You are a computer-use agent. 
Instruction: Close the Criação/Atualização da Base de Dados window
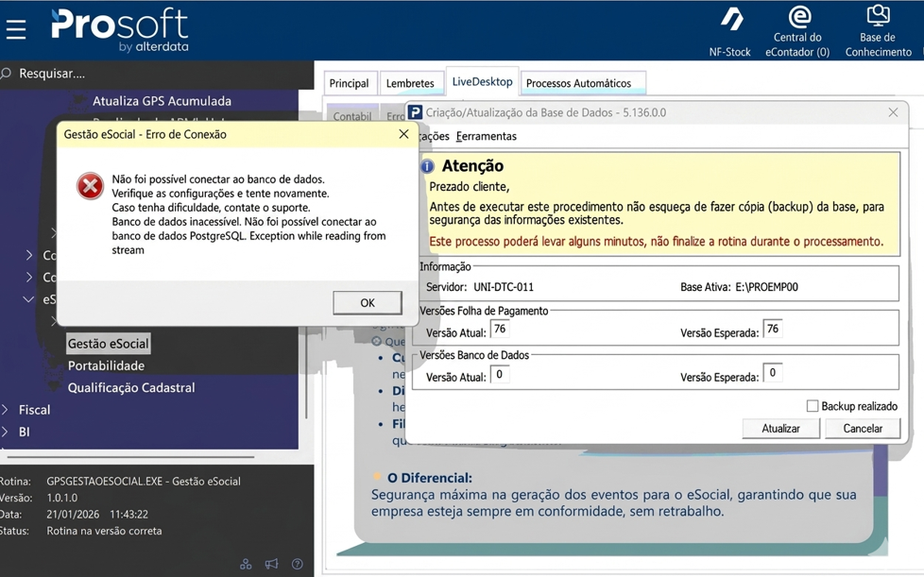pos(894,112)
